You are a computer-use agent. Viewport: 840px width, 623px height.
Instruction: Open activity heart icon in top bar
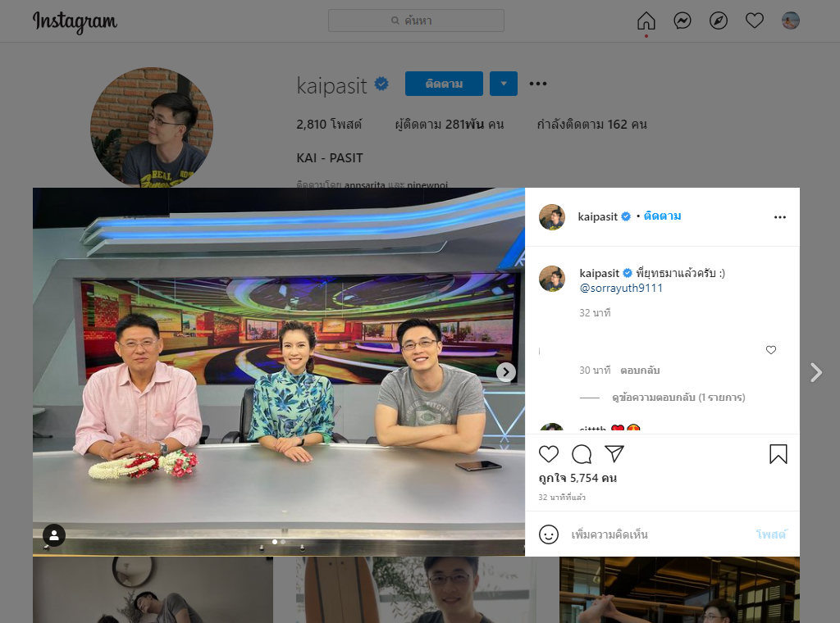click(x=755, y=20)
